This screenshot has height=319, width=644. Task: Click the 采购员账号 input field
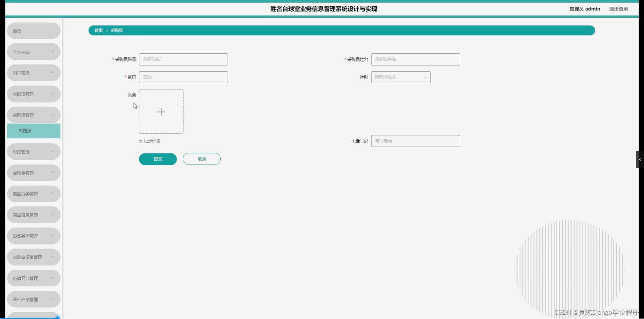point(183,59)
